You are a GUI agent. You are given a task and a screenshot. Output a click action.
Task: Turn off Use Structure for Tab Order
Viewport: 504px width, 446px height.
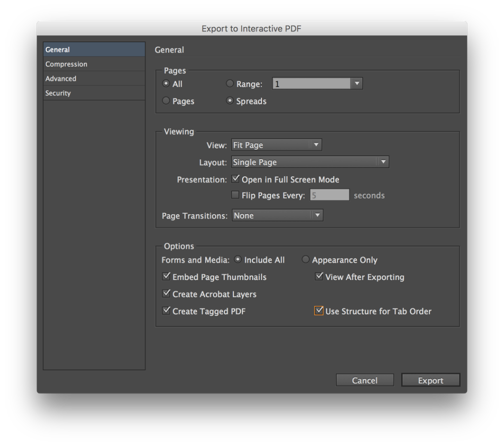click(x=318, y=311)
